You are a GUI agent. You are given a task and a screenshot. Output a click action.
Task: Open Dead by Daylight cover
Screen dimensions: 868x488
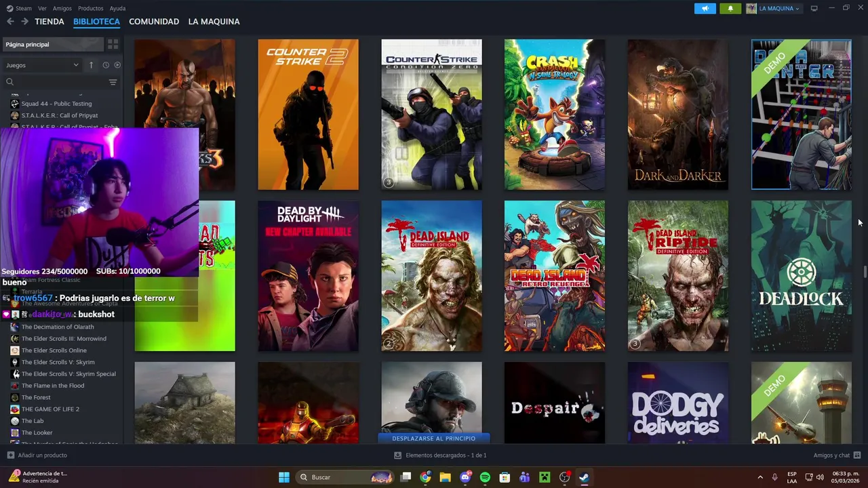(308, 276)
